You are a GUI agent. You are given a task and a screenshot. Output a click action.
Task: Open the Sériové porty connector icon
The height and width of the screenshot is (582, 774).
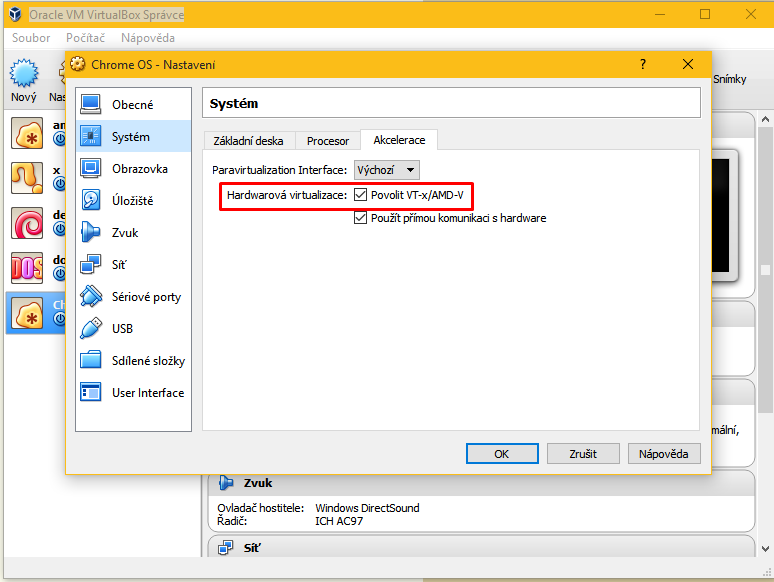[91, 296]
